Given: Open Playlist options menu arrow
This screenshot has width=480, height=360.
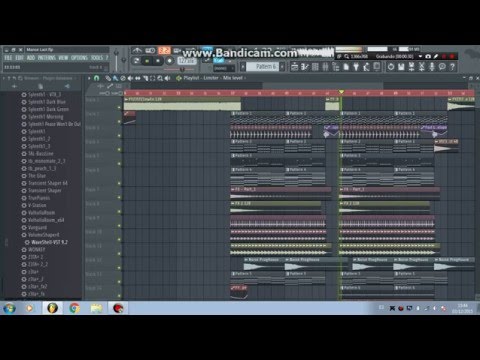Looking at the screenshot, I should (x=89, y=78).
